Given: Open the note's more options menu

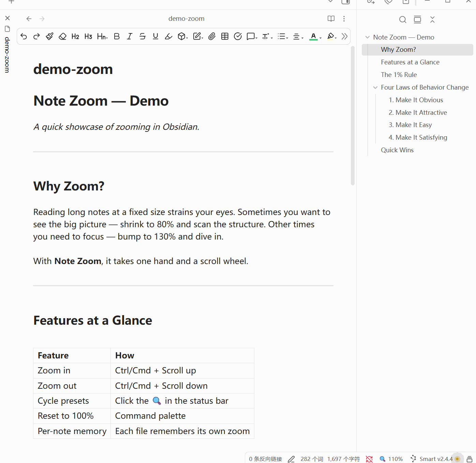Looking at the screenshot, I should pos(344,19).
